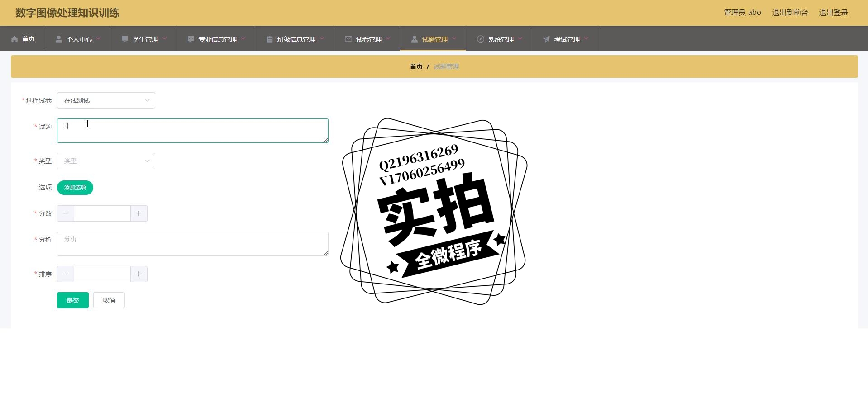Click the monitor icon beside 学生管理
This screenshot has height=402, width=868.
click(125, 39)
